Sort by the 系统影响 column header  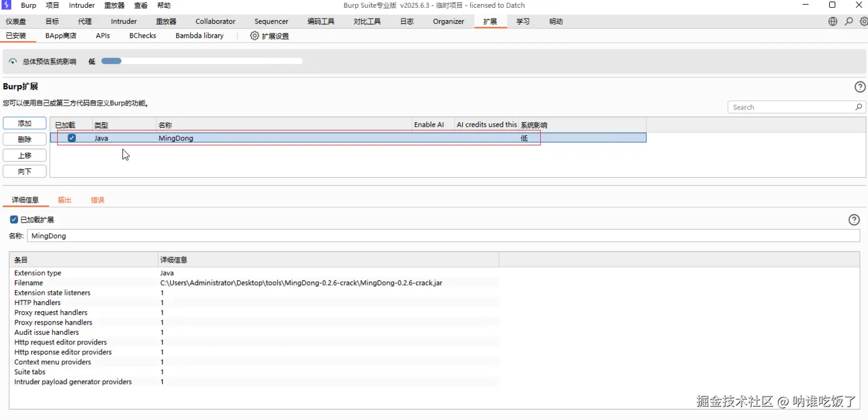(x=582, y=125)
